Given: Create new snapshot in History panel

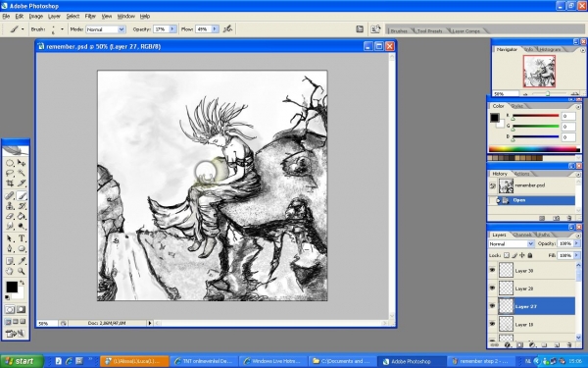Looking at the screenshot, I should tap(557, 218).
